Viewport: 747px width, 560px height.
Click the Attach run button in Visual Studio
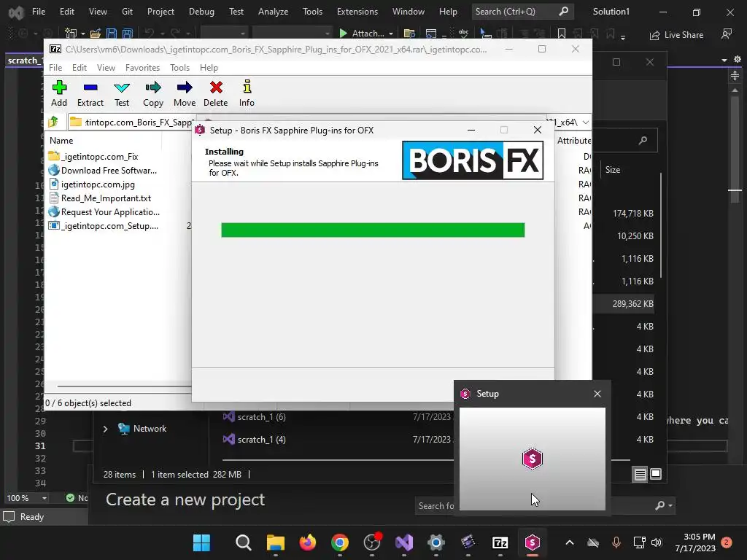click(362, 34)
